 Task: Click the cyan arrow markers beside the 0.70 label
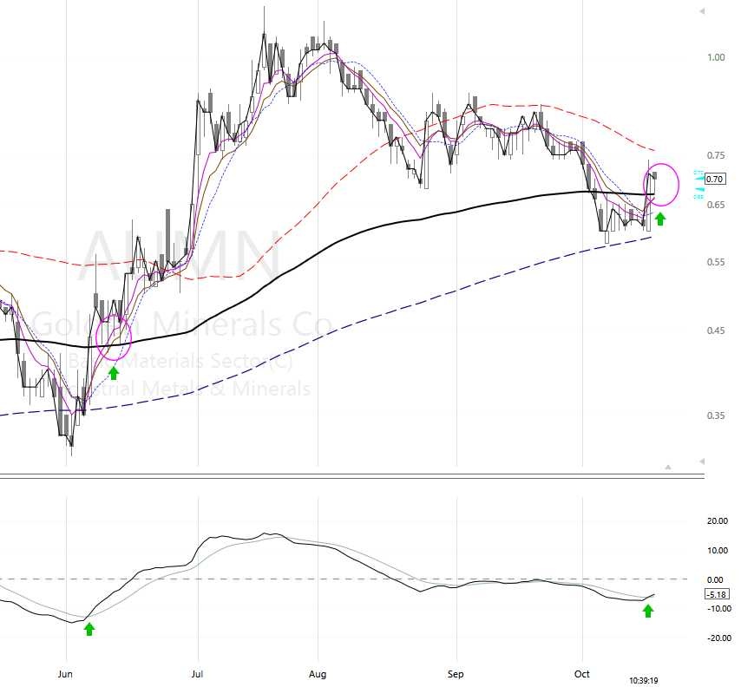(x=698, y=179)
